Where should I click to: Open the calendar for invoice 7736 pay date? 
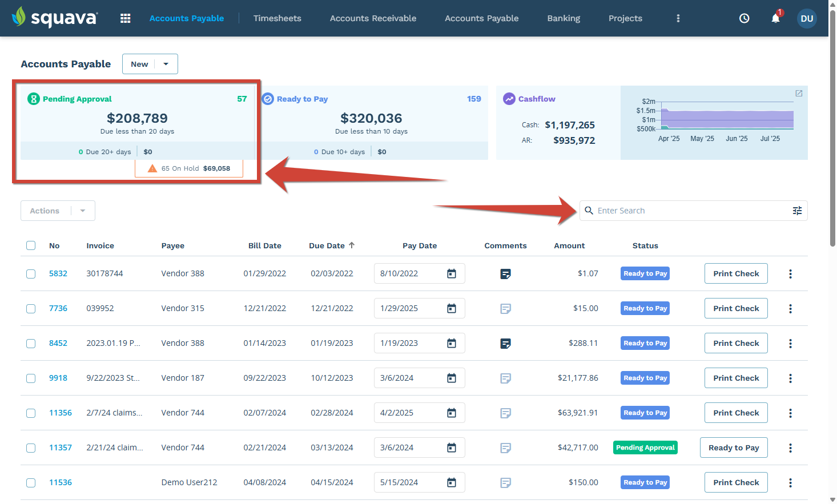(452, 309)
